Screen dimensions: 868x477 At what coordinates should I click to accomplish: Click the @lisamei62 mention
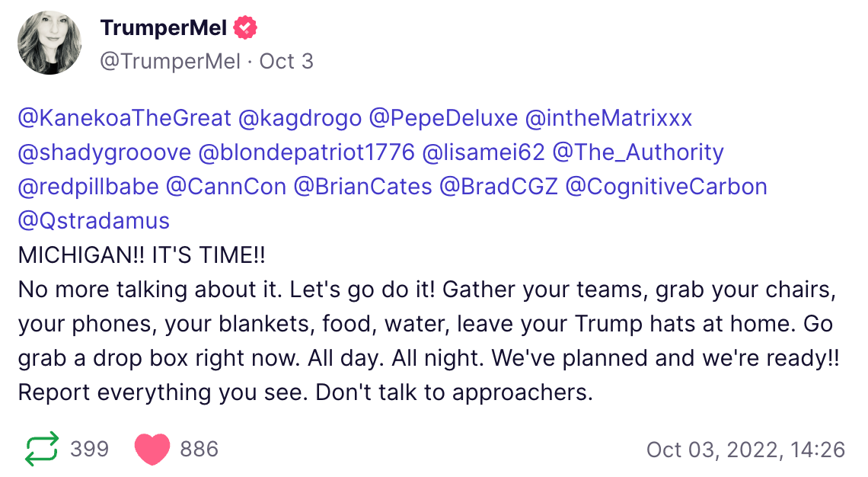pos(483,152)
